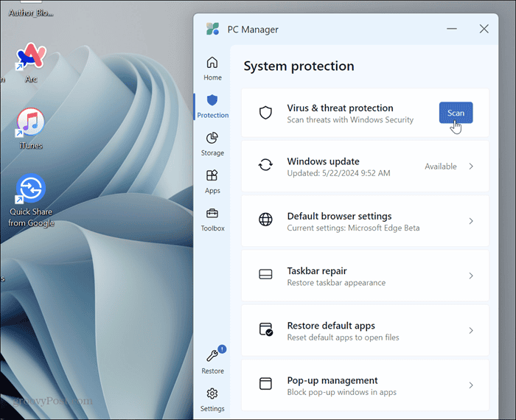Select the iTunes desktop shortcut
516x420 pixels.
coord(31,129)
